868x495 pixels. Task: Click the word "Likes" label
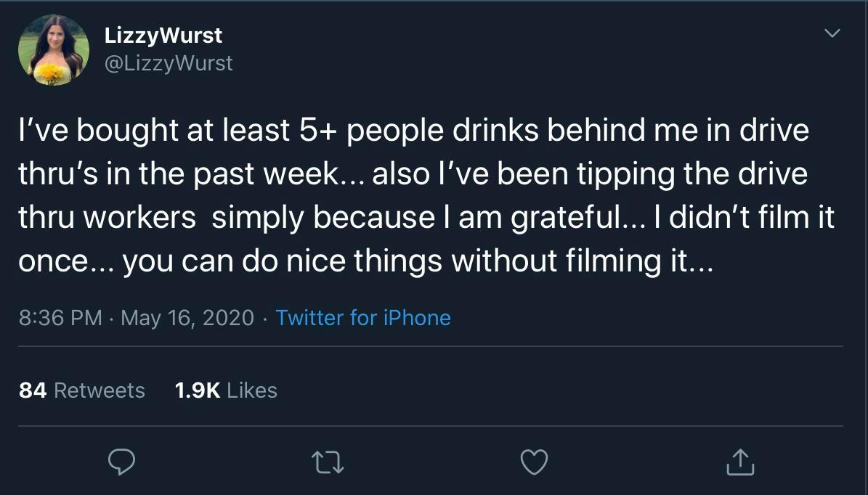pos(252,390)
